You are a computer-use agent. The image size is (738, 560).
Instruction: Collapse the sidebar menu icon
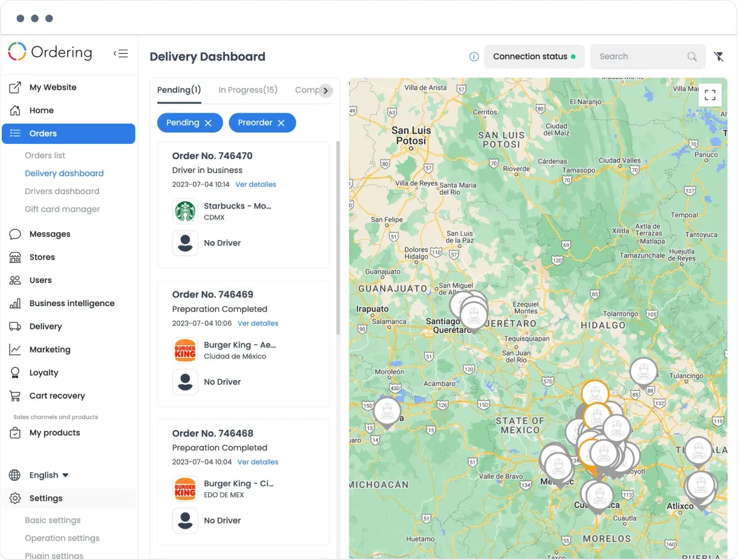[120, 53]
